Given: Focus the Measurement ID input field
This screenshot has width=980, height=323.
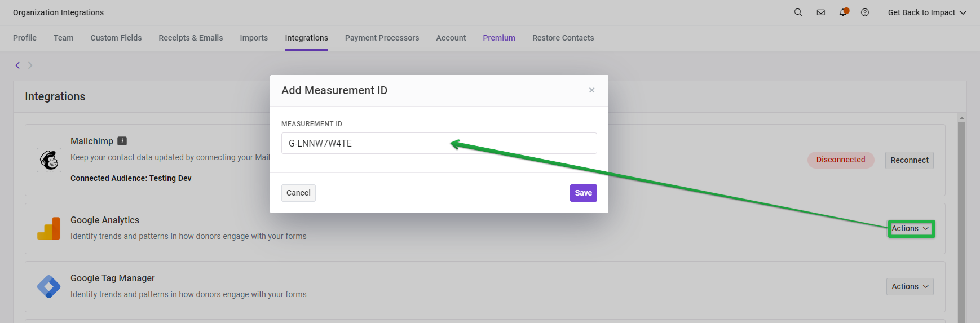Looking at the screenshot, I should [x=439, y=143].
